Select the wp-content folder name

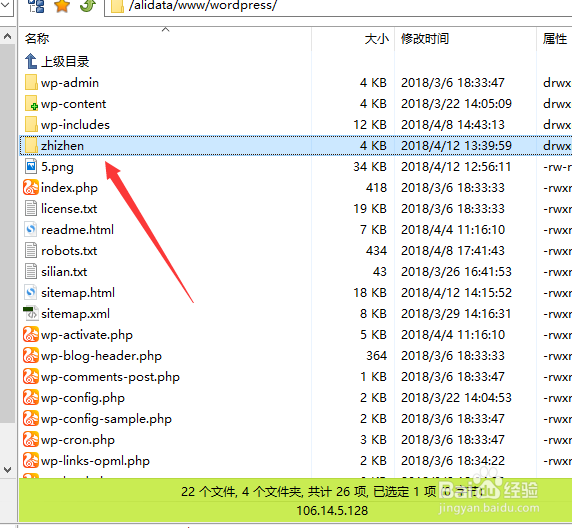[x=73, y=104]
